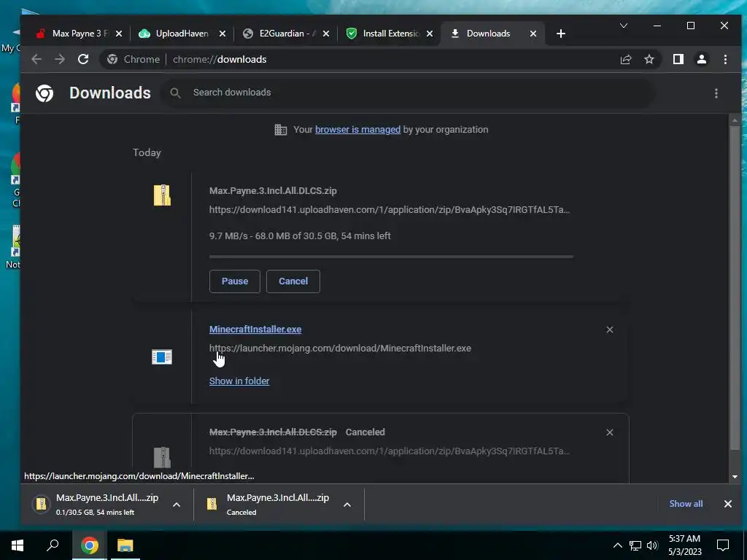Go forward to next page
Viewport: 747px width, 560px height.
pyautogui.click(x=60, y=59)
